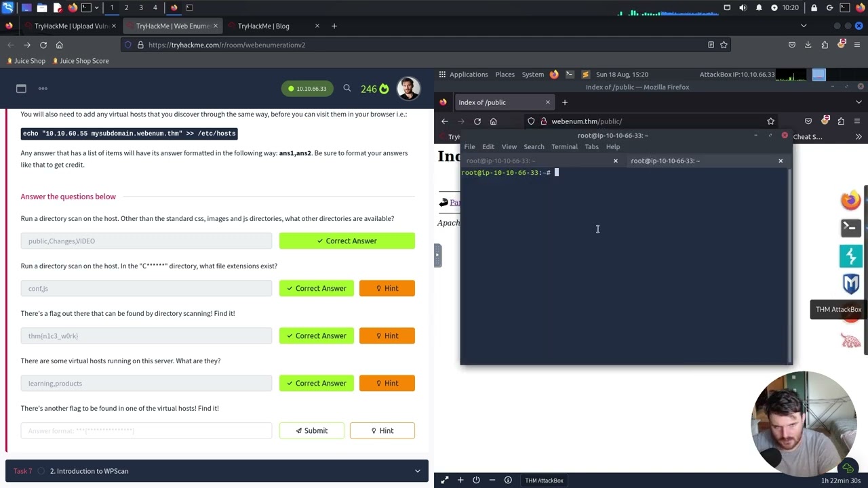Show AttackBox machine info icon
Image resolution: width=868 pixels, height=488 pixels.
[x=508, y=481]
